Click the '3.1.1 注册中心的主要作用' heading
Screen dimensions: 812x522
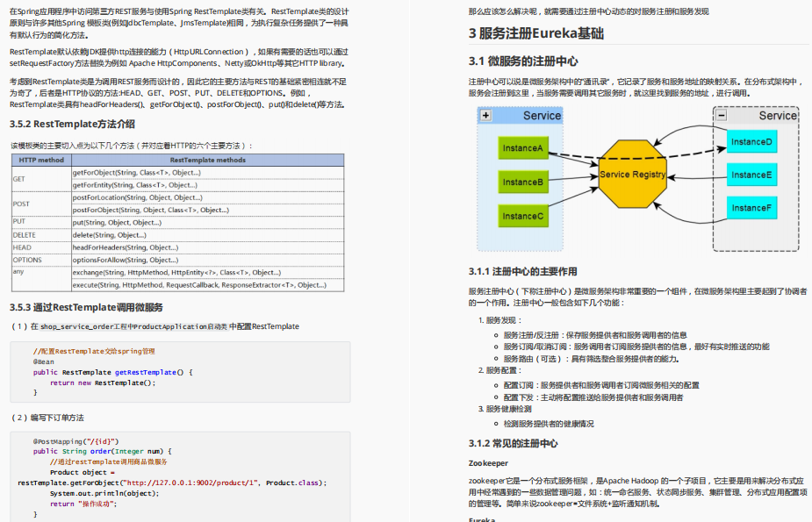click(522, 272)
